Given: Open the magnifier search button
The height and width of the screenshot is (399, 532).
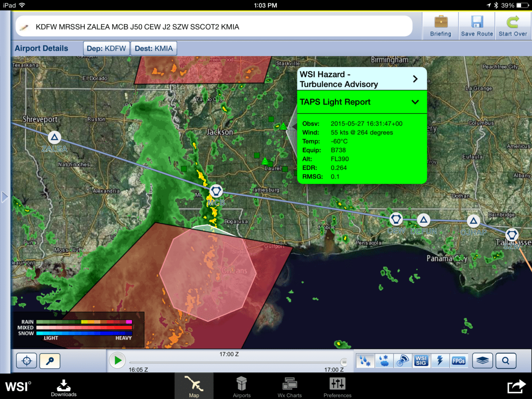Looking at the screenshot, I should click(x=505, y=360).
